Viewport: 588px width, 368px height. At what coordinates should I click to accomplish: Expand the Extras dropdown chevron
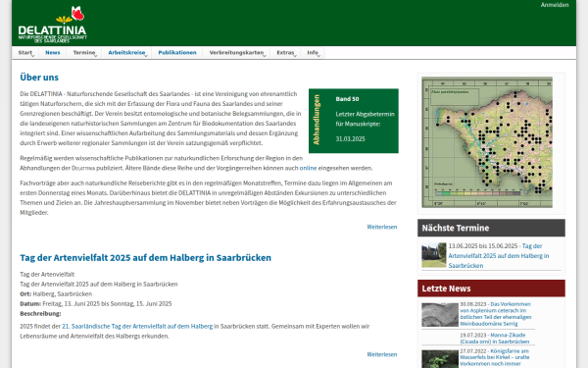[295, 55]
